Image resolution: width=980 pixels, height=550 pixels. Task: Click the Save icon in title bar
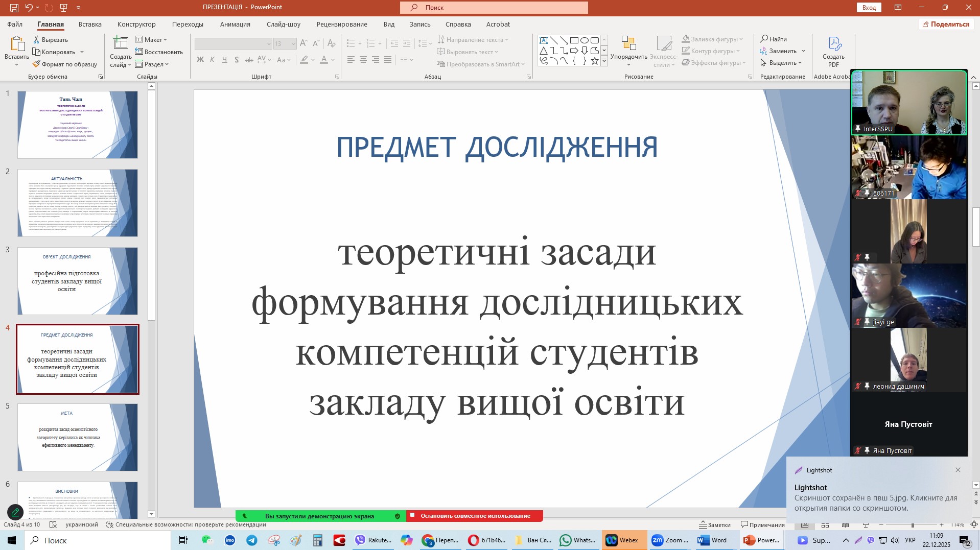pos(14,8)
